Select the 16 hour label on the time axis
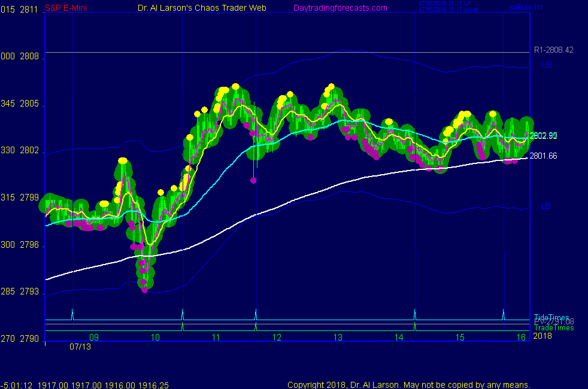The width and height of the screenshot is (588, 389). point(522,338)
